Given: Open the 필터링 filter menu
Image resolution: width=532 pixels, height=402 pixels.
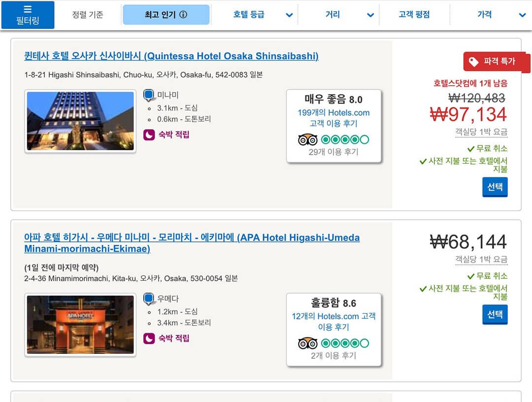Looking at the screenshot, I should [x=28, y=15].
